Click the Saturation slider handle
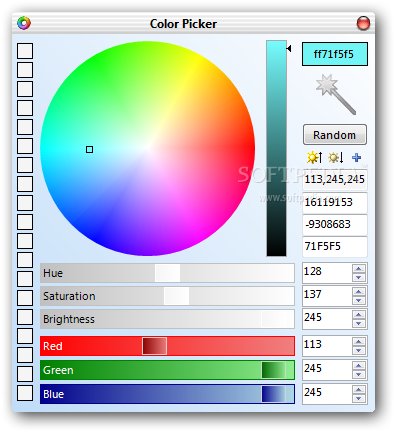395x432 pixels. 176,296
